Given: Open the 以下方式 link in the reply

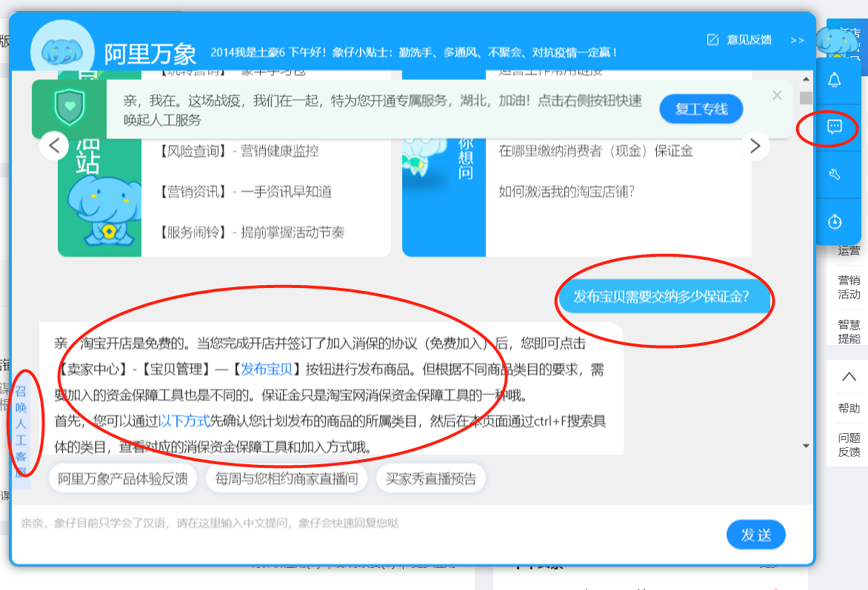Looking at the screenshot, I should pos(184,421).
